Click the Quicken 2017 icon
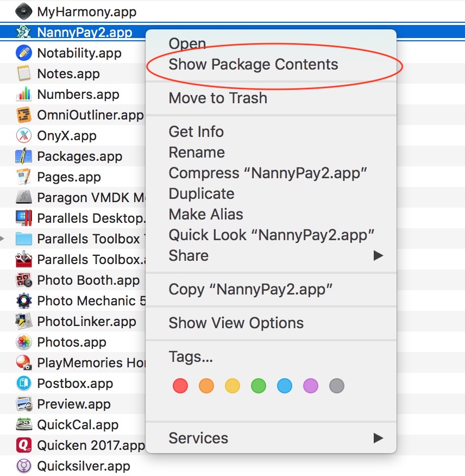 (x=24, y=445)
